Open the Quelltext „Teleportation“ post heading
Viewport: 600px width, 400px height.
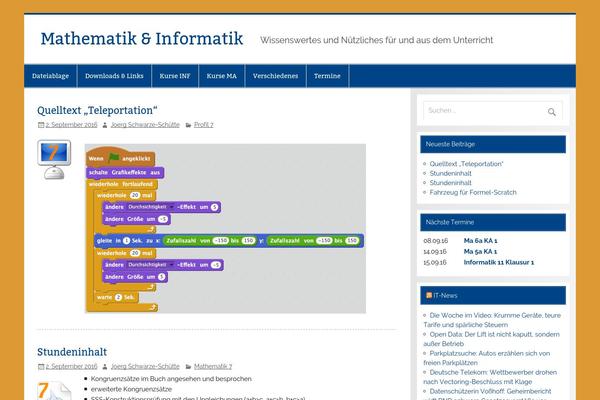point(97,110)
